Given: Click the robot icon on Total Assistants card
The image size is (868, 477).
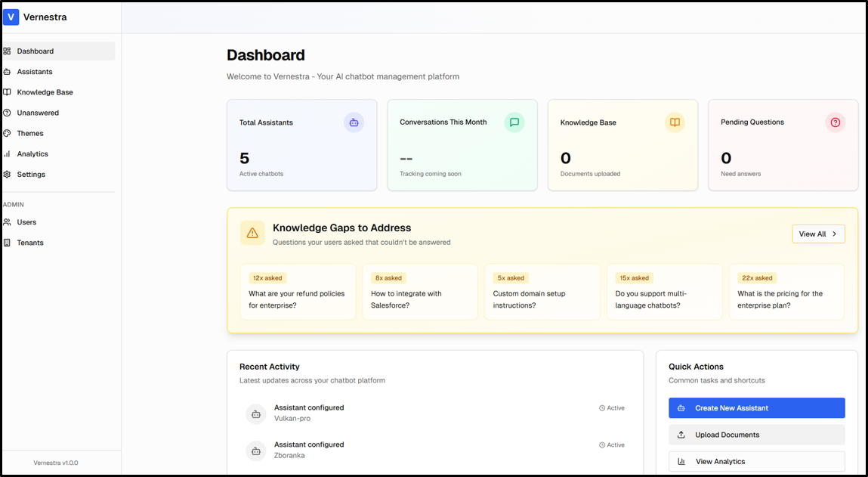Looking at the screenshot, I should [x=354, y=122].
